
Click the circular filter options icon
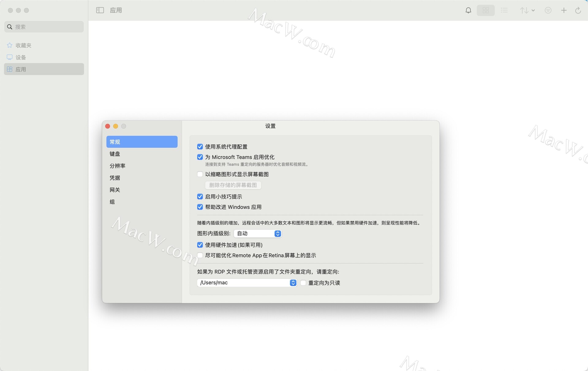point(548,10)
